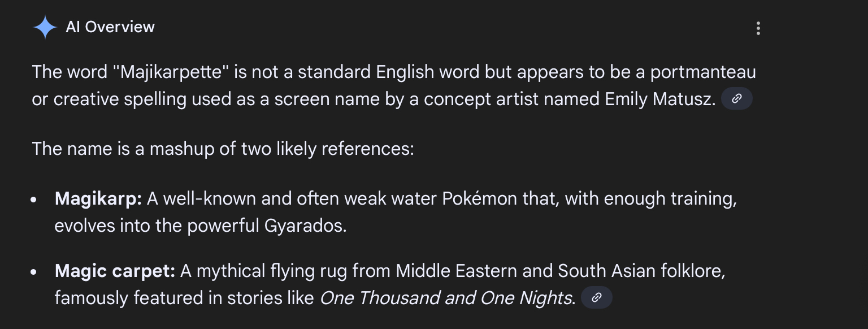Click the "mashup of two likely references" sentence

click(x=223, y=149)
